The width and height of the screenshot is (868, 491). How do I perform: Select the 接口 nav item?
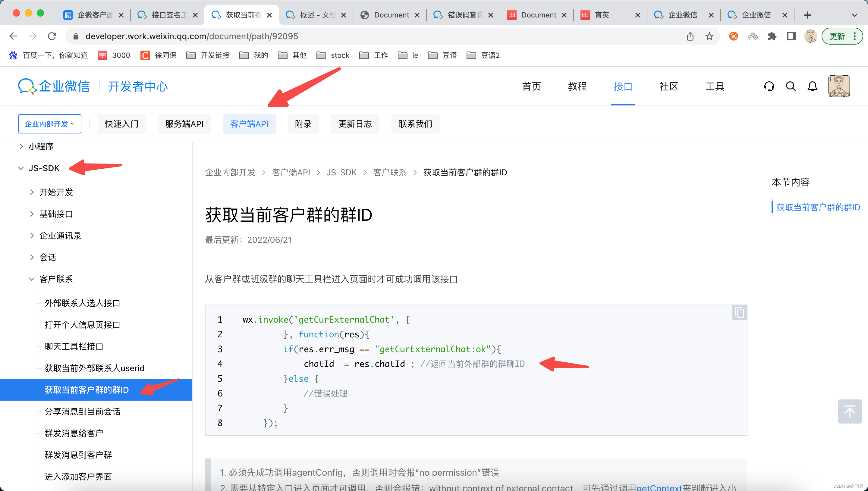623,86
